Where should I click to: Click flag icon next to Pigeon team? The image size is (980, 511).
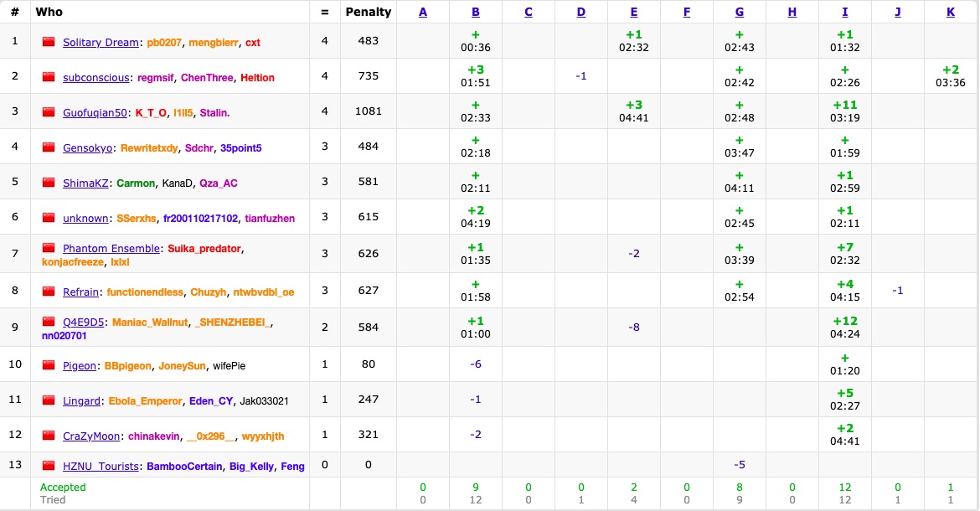point(48,365)
